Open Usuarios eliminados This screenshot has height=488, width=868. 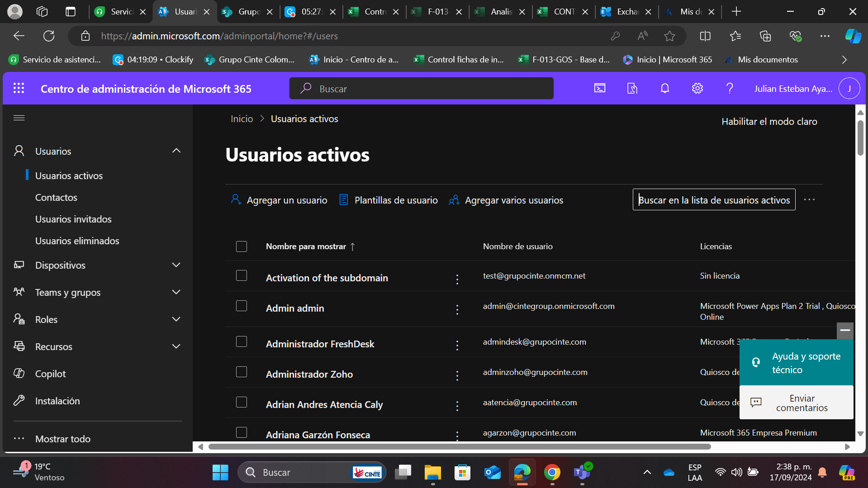[77, 241]
